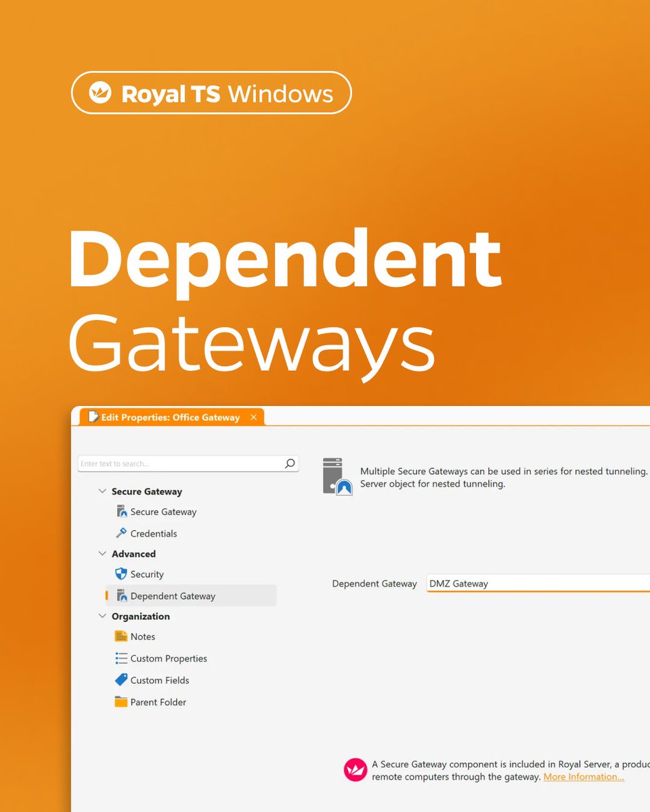Switch to the Edit Properties: Office Gateway tab

click(x=170, y=418)
